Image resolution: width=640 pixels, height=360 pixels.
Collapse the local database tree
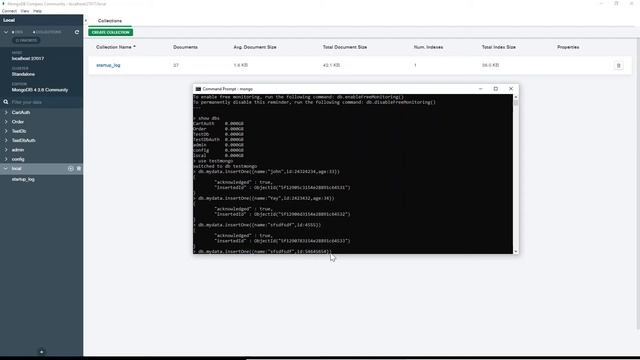[6, 169]
